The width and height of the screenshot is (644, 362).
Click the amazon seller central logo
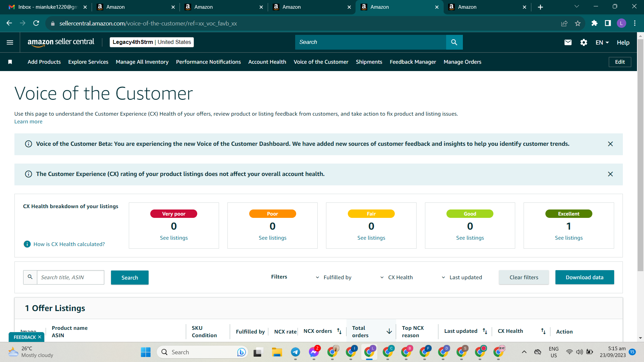61,42
